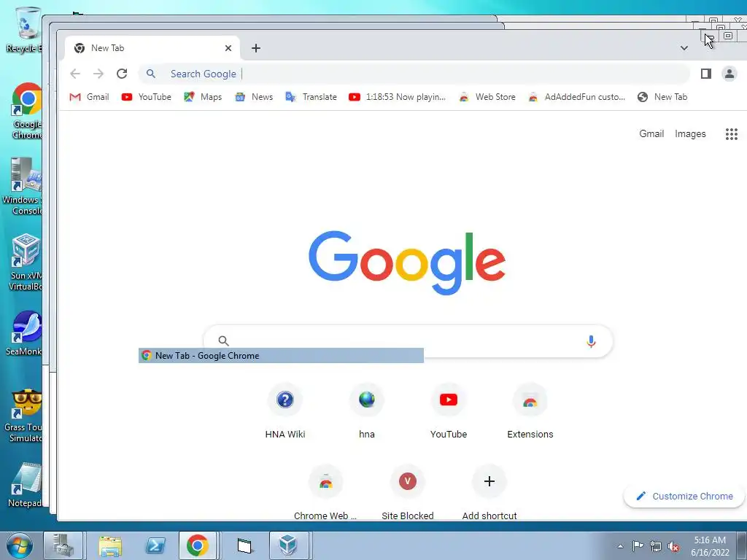Open the YouTube bookmark

tap(146, 97)
